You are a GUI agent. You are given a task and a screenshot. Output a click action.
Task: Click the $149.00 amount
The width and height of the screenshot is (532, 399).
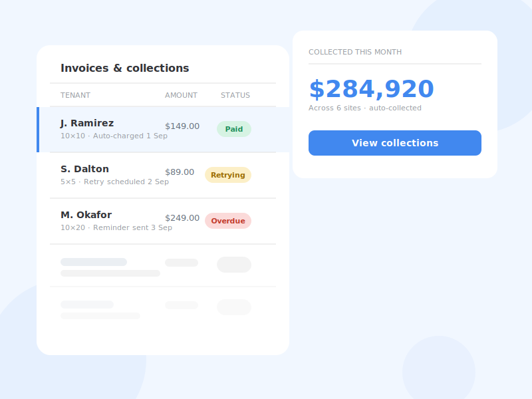pos(182,126)
